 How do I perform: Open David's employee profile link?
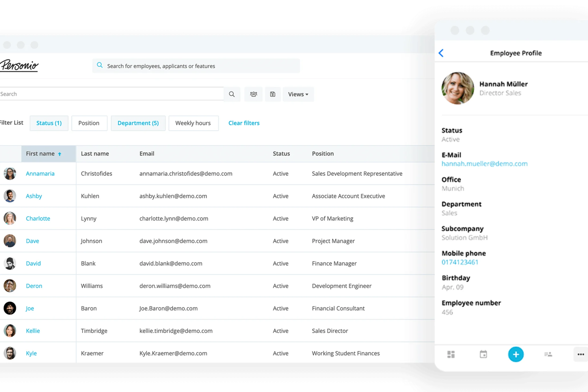[33, 263]
